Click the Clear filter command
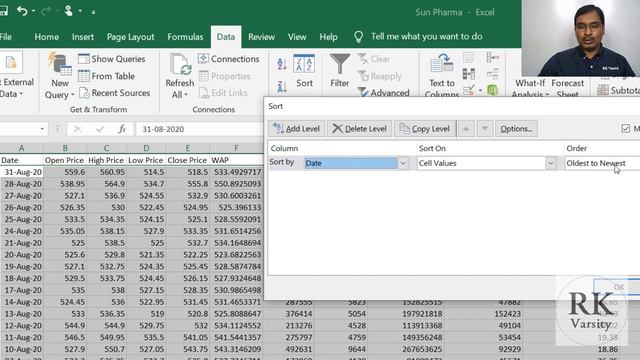 coord(374,59)
